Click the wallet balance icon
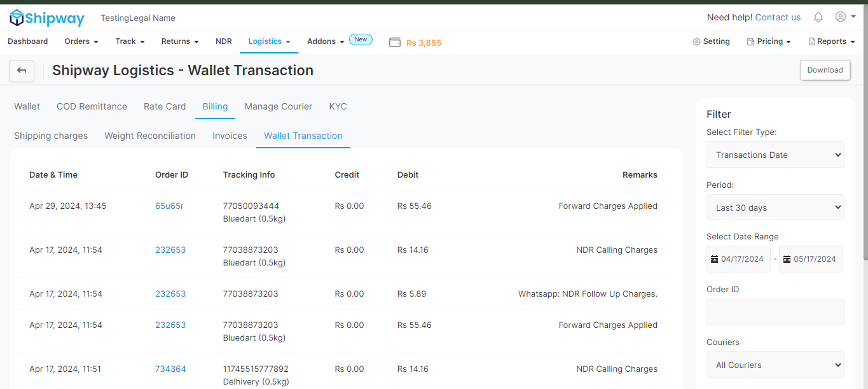Image resolution: width=868 pixels, height=389 pixels. (x=394, y=43)
